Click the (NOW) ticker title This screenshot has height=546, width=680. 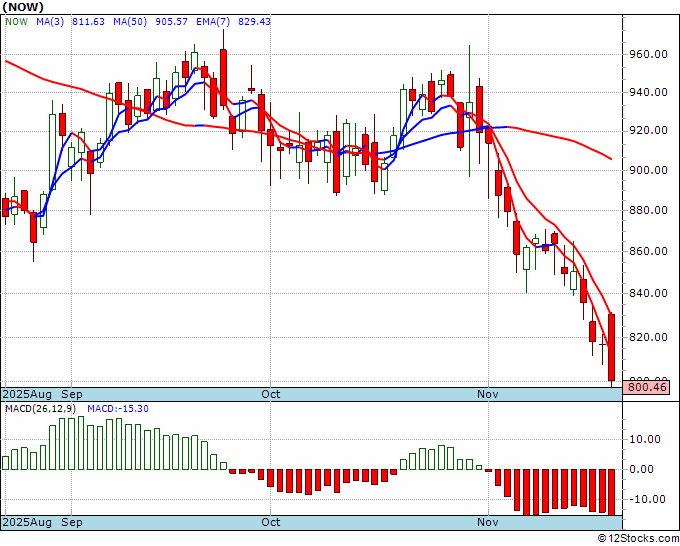click(23, 7)
